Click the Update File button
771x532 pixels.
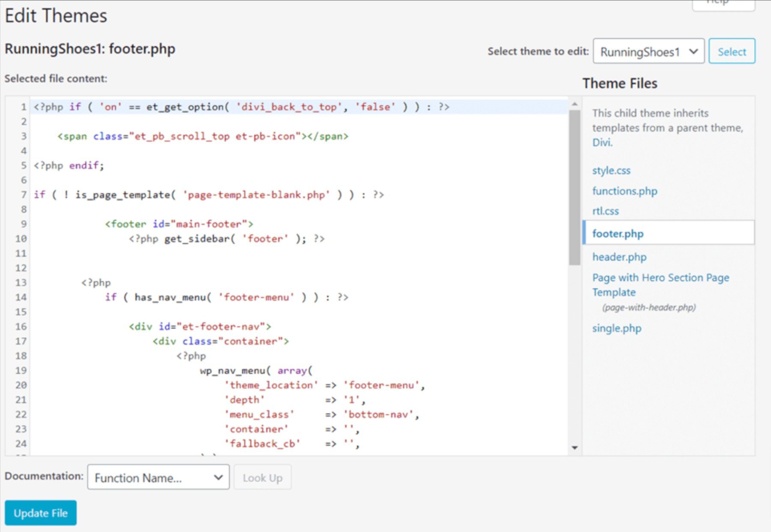[41, 513]
